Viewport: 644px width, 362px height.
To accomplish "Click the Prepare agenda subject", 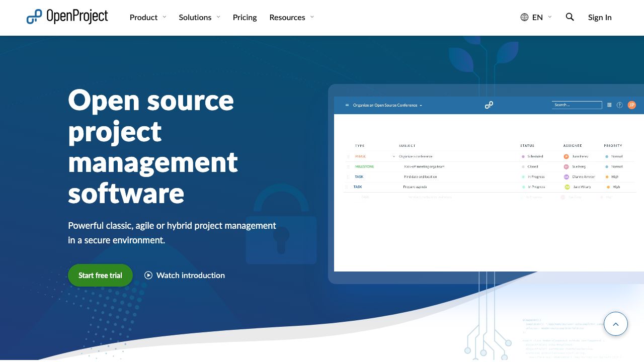I will 415,187.
